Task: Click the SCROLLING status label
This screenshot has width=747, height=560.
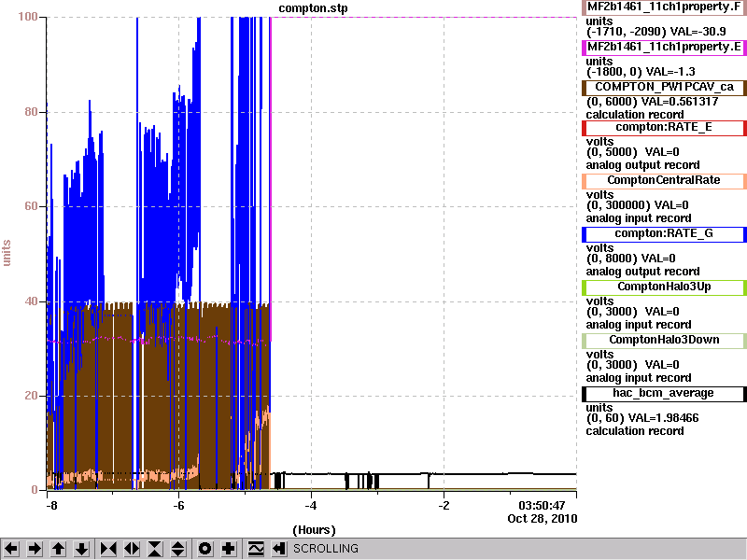Action: [325, 549]
